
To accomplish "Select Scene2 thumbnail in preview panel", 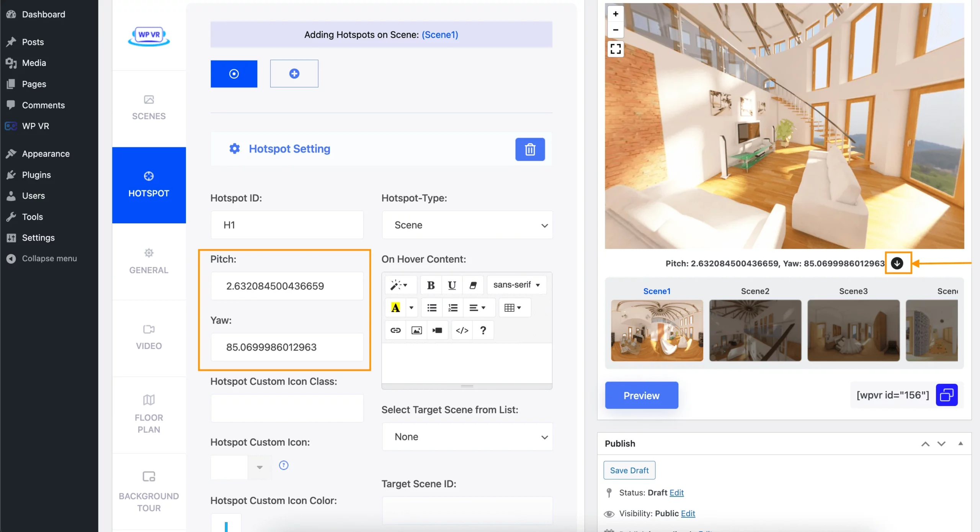I will 755,330.
